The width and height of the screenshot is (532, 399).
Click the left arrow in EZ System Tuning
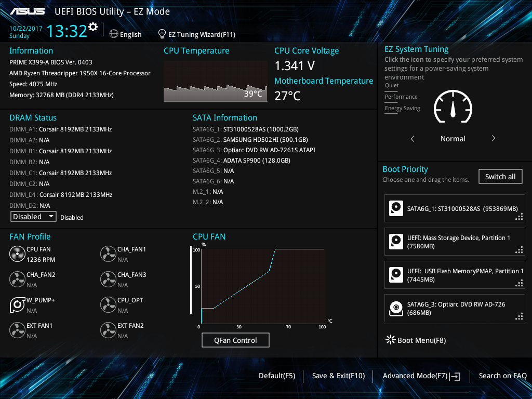(x=413, y=138)
